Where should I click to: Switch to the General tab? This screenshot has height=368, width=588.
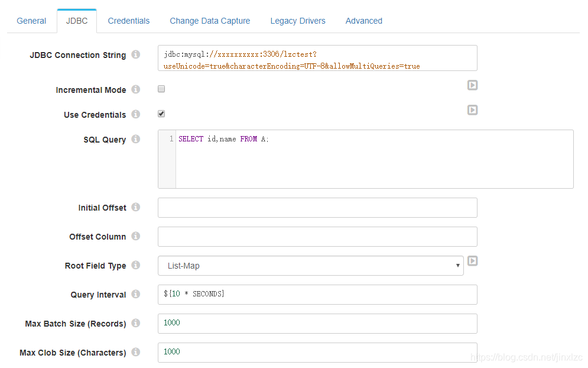click(31, 20)
